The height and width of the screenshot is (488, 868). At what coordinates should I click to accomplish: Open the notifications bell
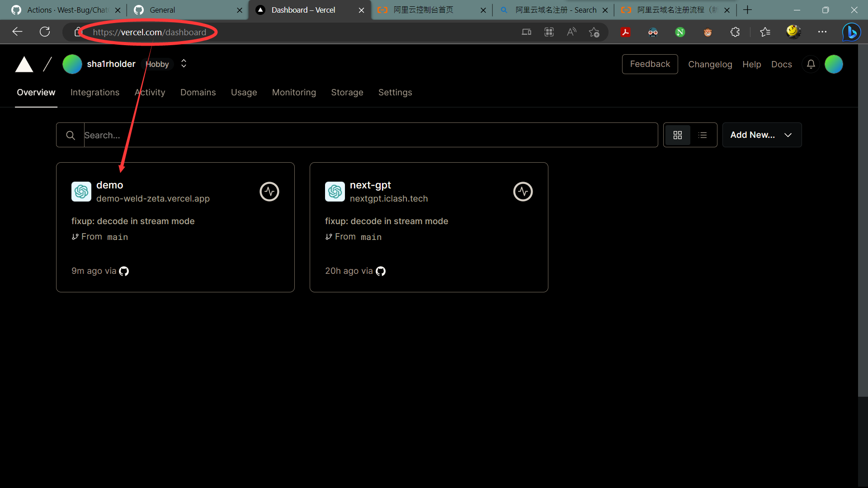811,64
